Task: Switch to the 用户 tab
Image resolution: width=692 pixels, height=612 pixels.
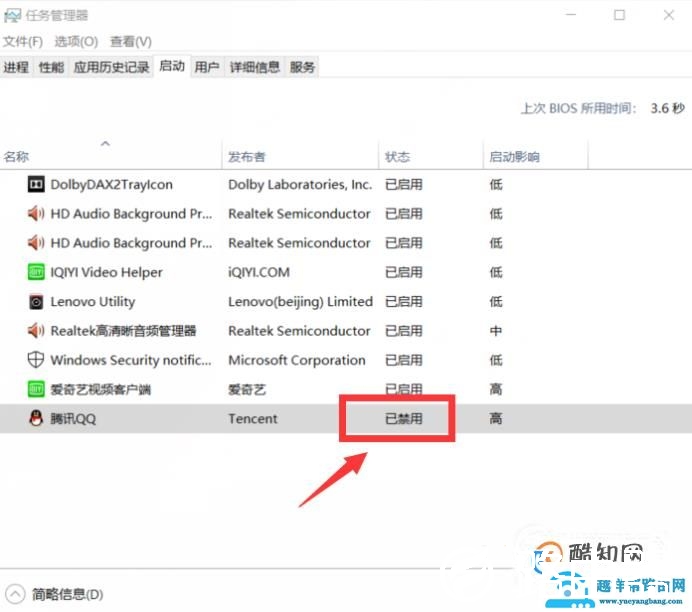Action: click(207, 67)
